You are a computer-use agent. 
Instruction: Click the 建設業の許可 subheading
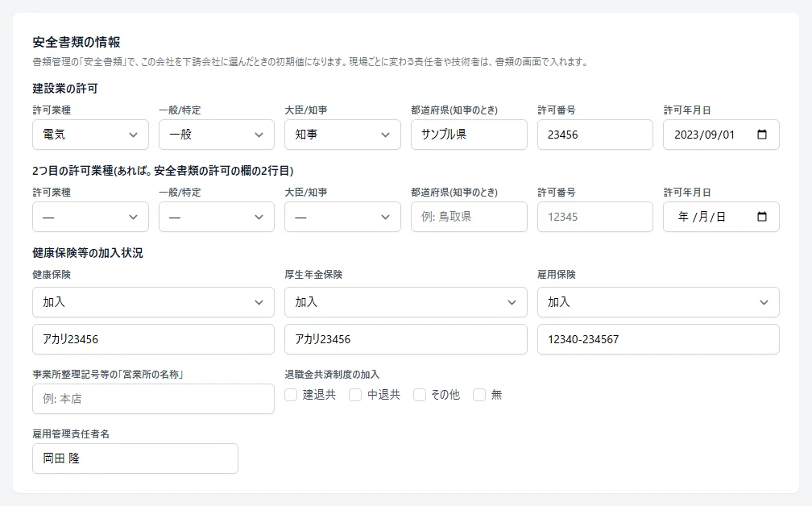coord(65,89)
